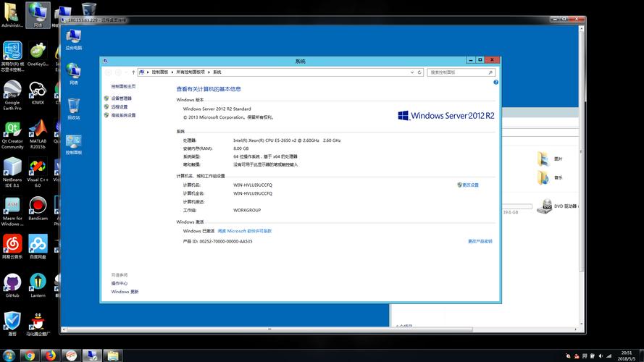
Task: Launch Google Earth Pro shortcut
Action: (12, 96)
